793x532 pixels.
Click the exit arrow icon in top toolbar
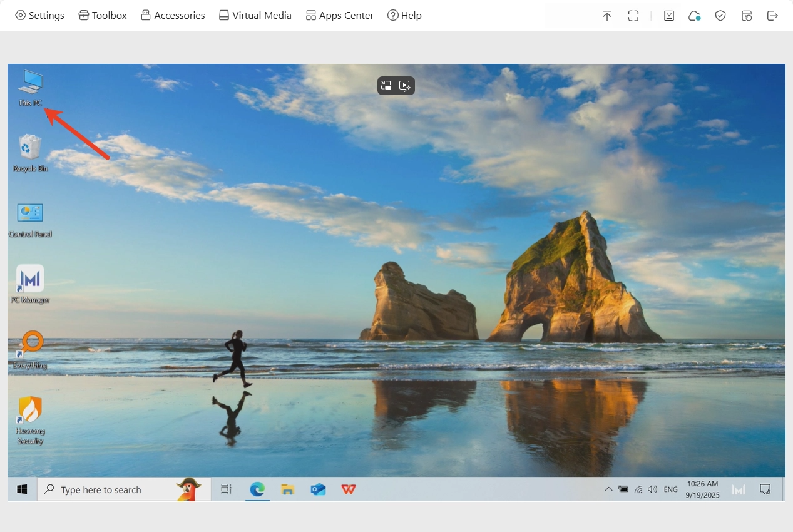(x=772, y=16)
